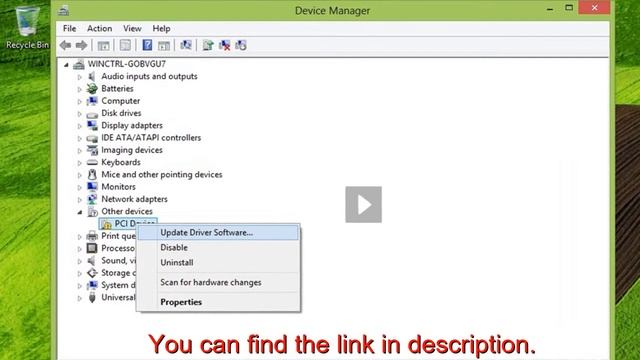Choose Uninstall from the context menu
Screen dimensions: 640x360
pyautogui.click(x=218, y=262)
